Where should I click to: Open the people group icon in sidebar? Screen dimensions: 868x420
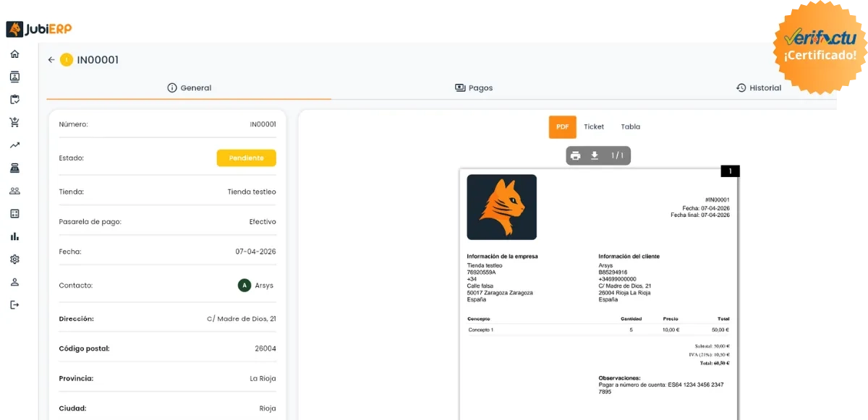[14, 191]
